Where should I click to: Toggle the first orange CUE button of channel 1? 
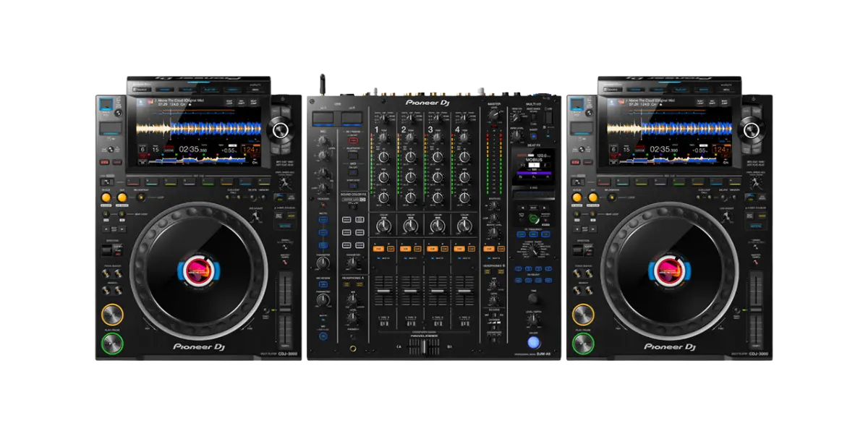click(x=378, y=249)
